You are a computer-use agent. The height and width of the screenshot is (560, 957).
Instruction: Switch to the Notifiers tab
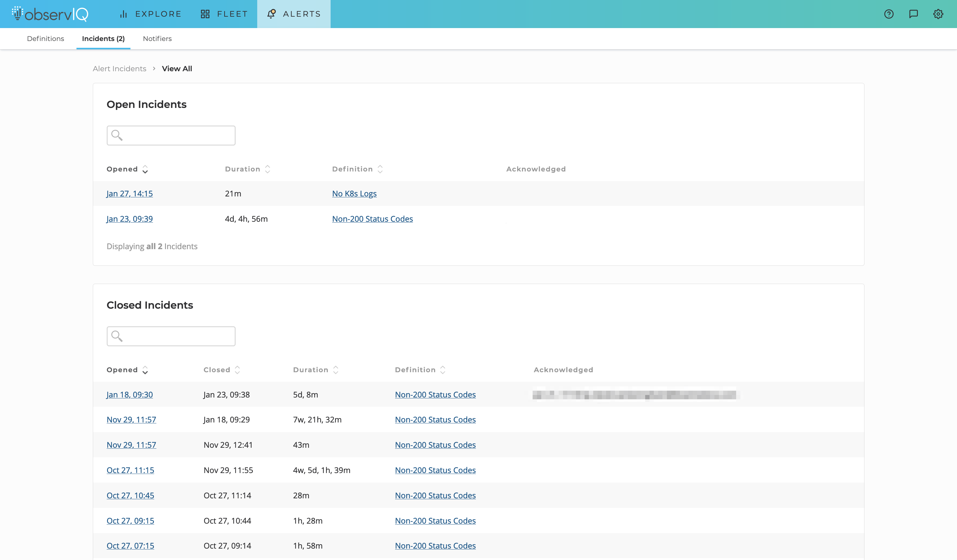157,39
